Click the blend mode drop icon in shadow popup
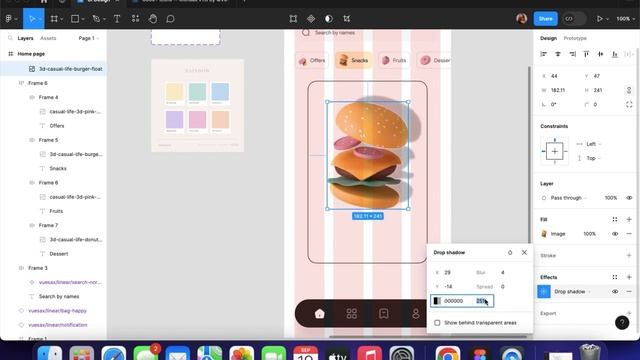The width and height of the screenshot is (640, 360). 510,253
